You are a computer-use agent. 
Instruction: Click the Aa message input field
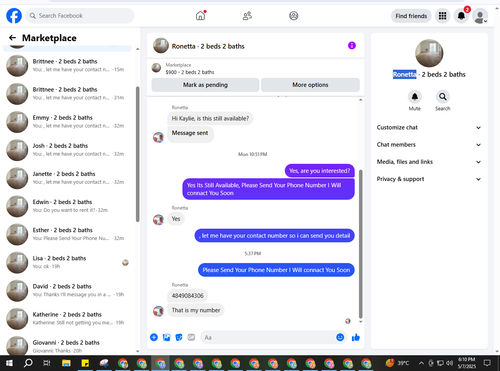tap(267, 337)
